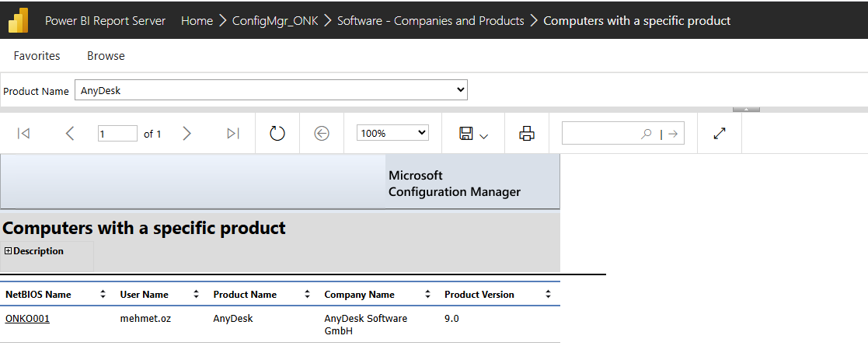
Task: Go to previous report page
Action: click(x=70, y=134)
